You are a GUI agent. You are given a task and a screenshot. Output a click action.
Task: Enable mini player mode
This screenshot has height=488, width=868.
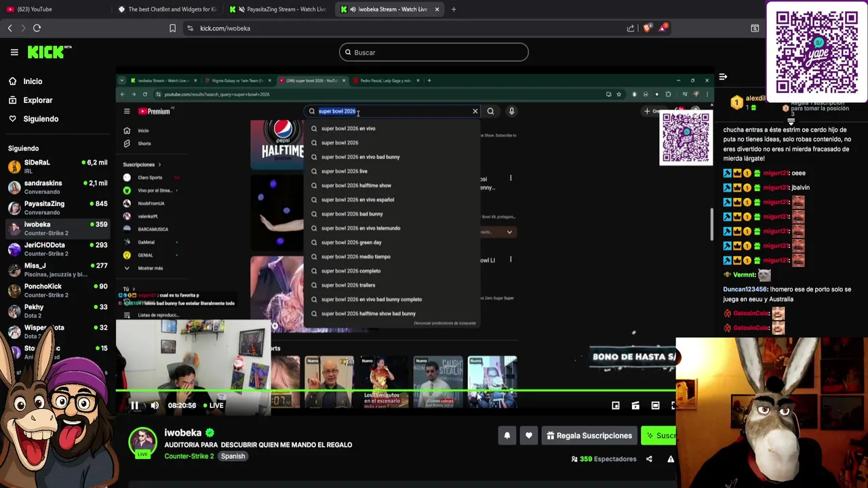(x=616, y=405)
